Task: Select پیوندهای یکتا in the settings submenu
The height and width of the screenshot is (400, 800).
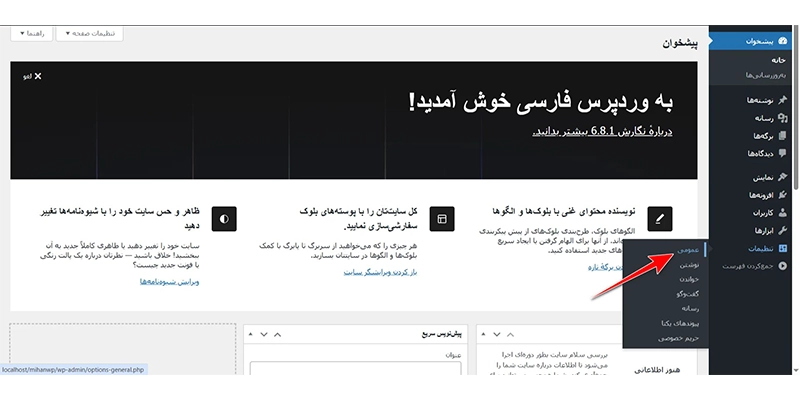Action: tap(680, 323)
